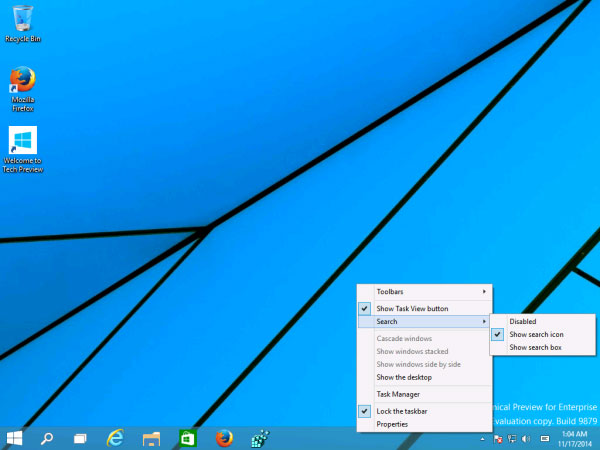Open Task Manager from context menu

coord(425,394)
